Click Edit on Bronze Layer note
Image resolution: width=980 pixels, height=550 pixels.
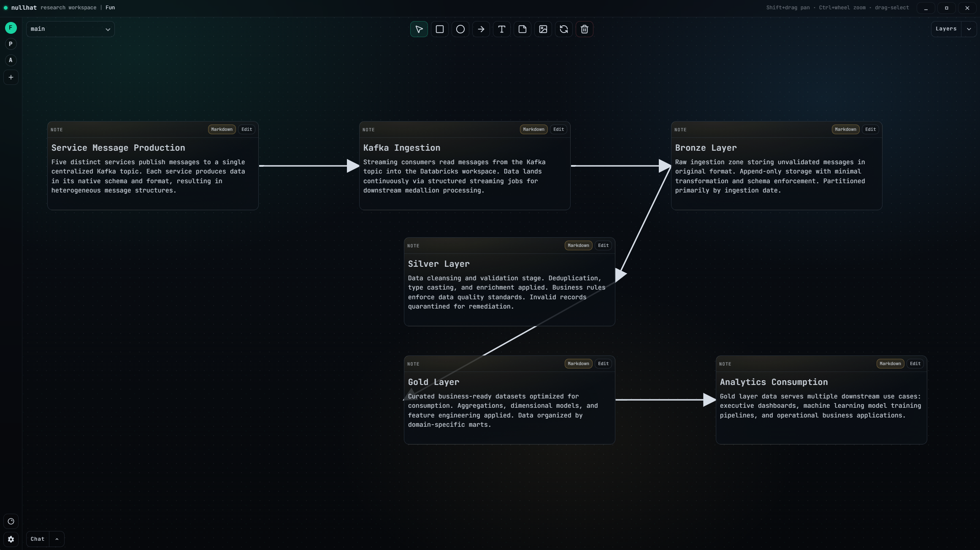tap(870, 130)
